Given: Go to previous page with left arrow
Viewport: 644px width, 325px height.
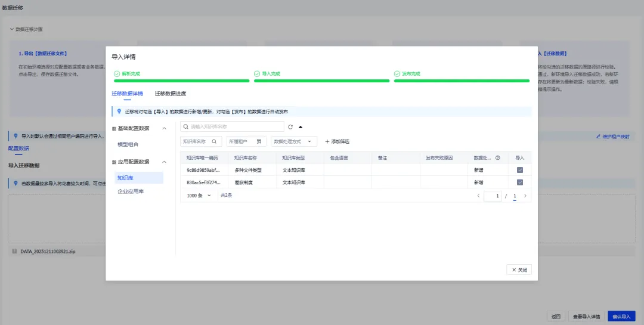Looking at the screenshot, I should tap(478, 196).
